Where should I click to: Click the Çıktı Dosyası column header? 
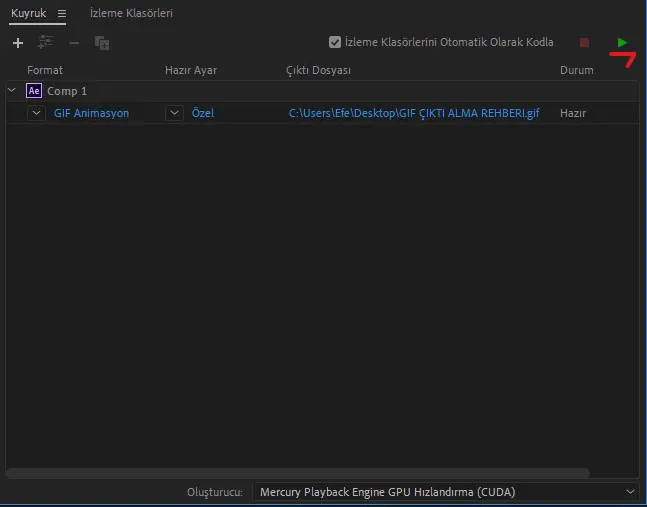click(318, 70)
